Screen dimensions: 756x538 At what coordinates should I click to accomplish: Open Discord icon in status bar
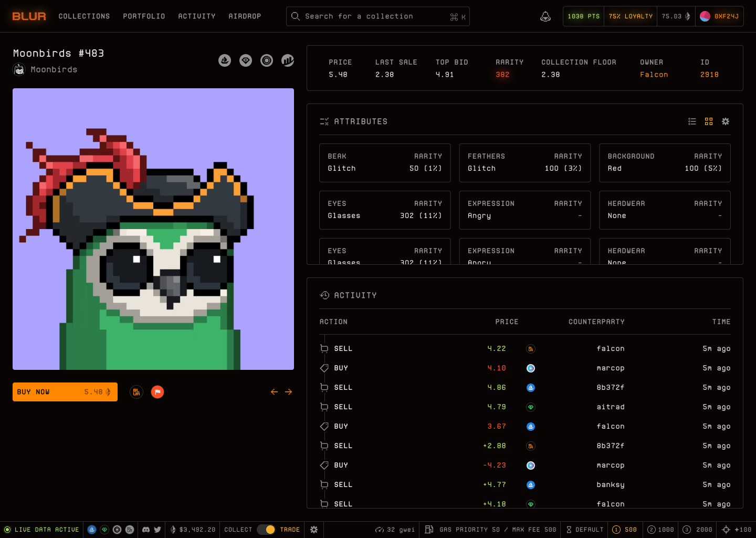point(146,530)
